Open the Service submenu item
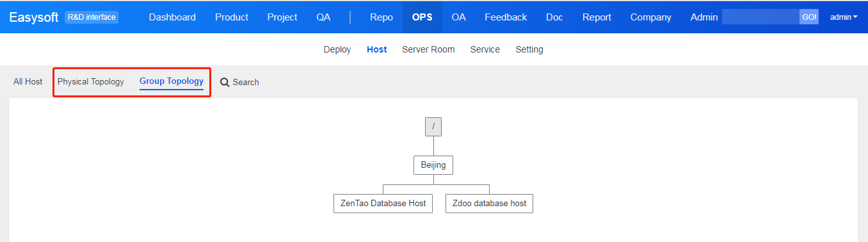This screenshot has height=242, width=868. click(485, 49)
